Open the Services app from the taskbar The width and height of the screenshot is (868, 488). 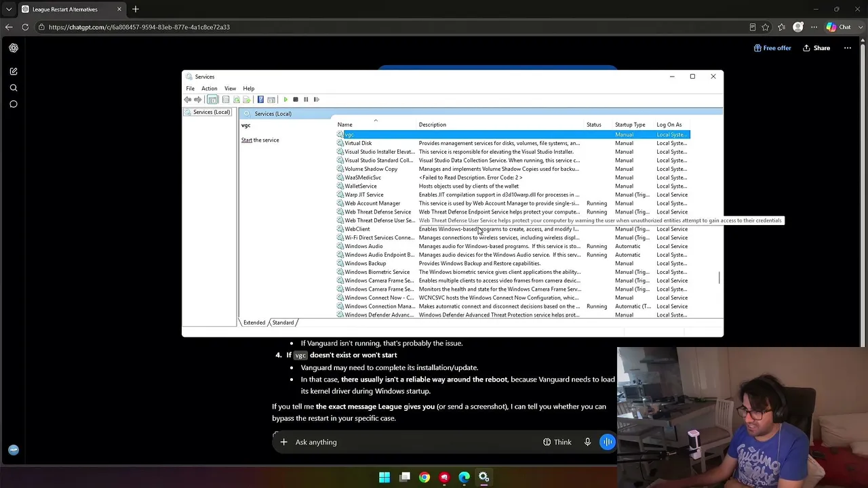point(484,477)
